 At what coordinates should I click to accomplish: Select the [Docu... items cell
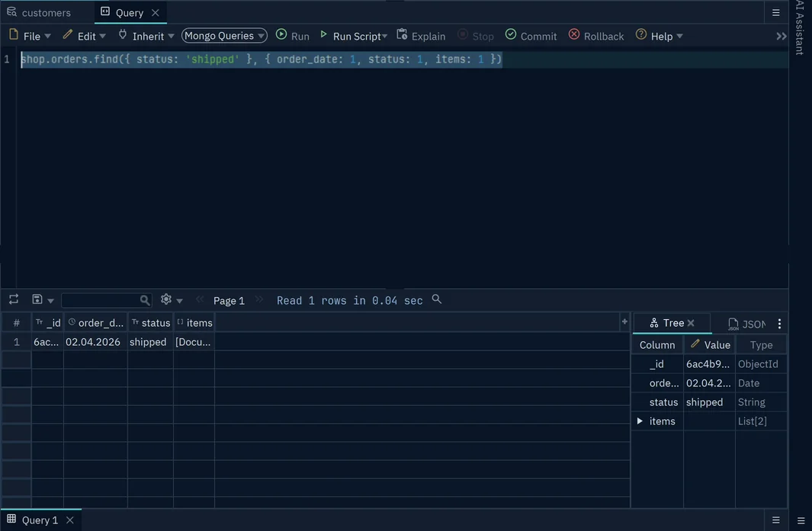[x=194, y=342]
